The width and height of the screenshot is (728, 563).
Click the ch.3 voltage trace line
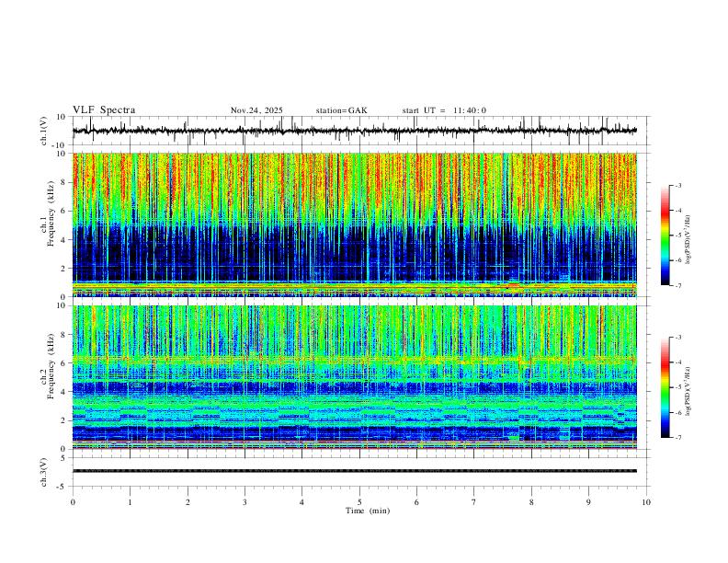[355, 471]
